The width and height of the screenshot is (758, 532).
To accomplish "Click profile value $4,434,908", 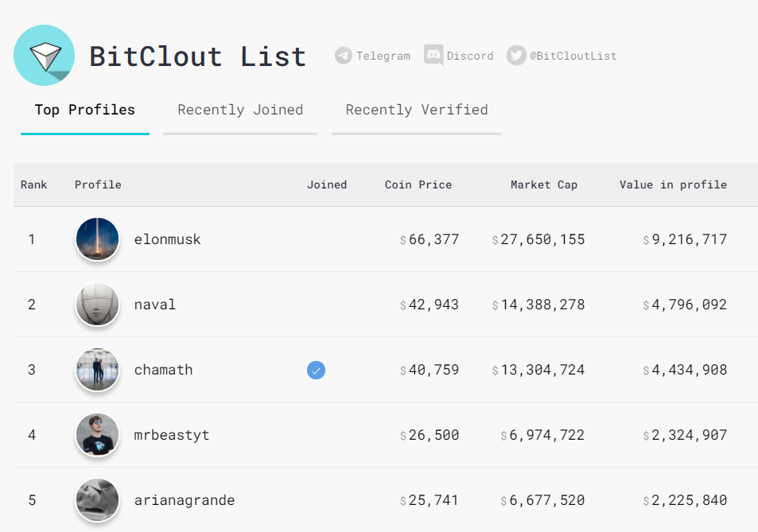I will click(685, 370).
